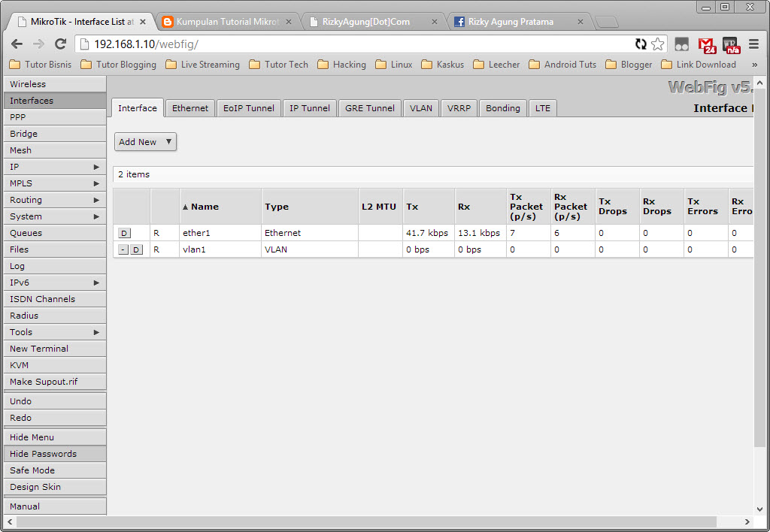
Task: Click the gray mask extension icon
Action: [681, 44]
